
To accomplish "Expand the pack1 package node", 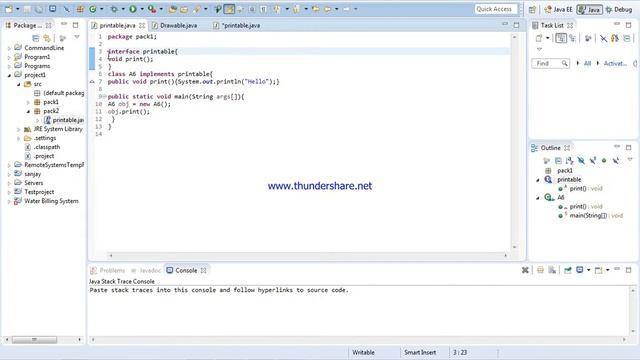I will click(28, 102).
